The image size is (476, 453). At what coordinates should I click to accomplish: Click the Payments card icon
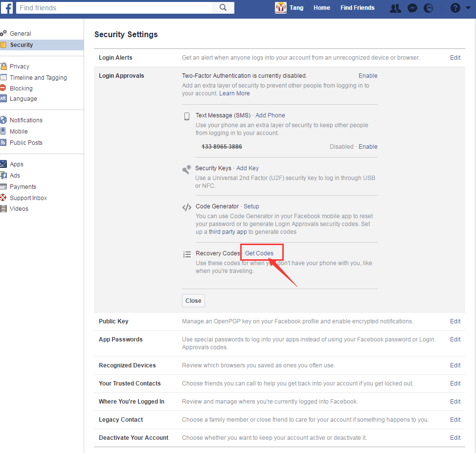click(3, 186)
